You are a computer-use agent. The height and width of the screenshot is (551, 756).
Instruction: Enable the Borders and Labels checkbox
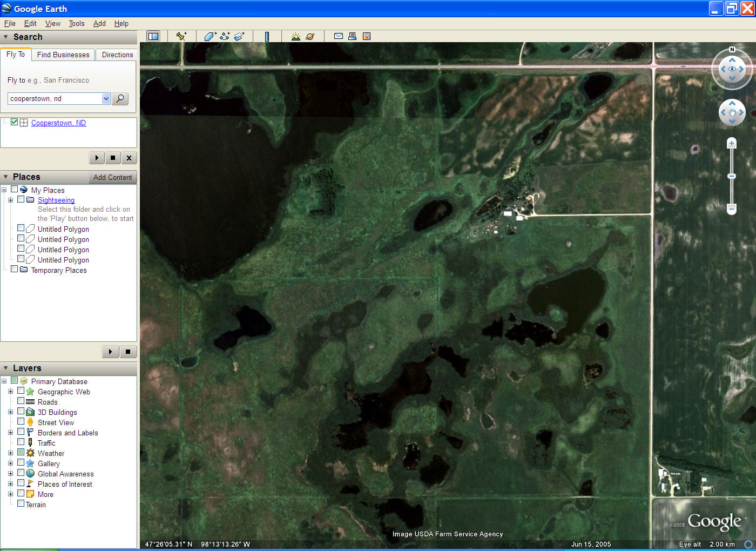click(x=21, y=432)
